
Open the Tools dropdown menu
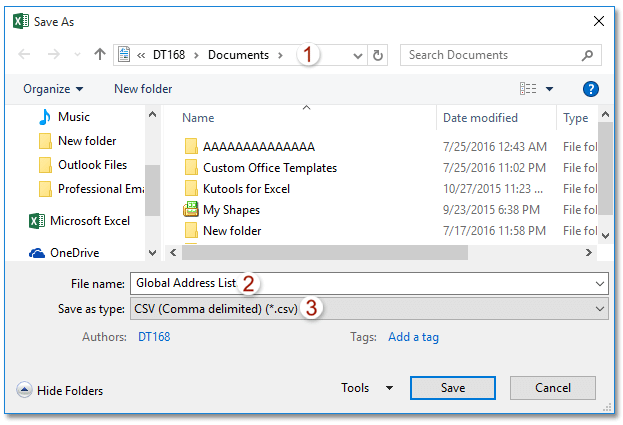click(366, 388)
